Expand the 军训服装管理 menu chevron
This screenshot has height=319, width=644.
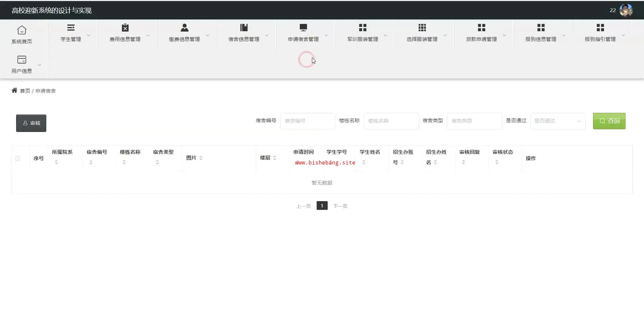click(385, 35)
